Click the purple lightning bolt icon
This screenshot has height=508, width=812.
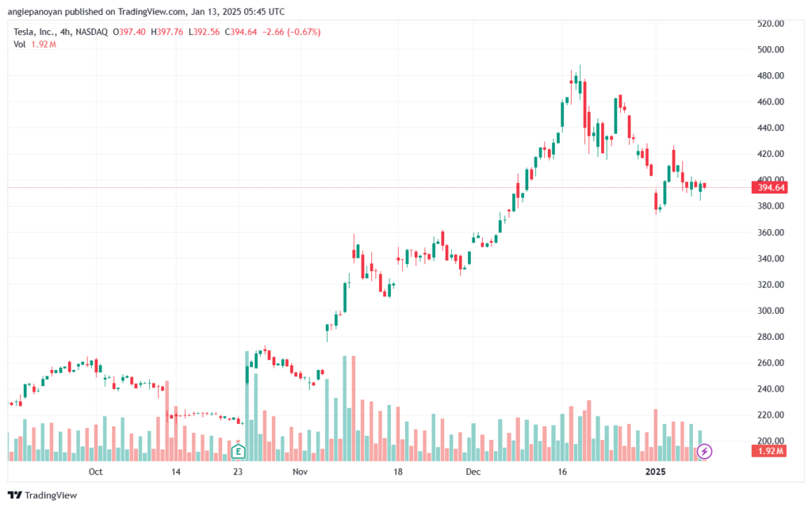tap(704, 452)
